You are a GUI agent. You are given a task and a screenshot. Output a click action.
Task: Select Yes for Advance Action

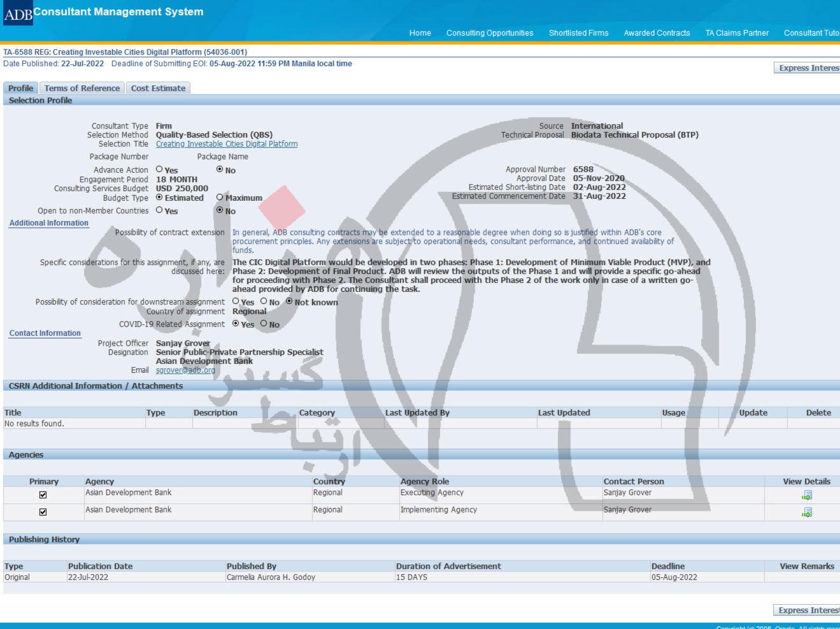(159, 170)
